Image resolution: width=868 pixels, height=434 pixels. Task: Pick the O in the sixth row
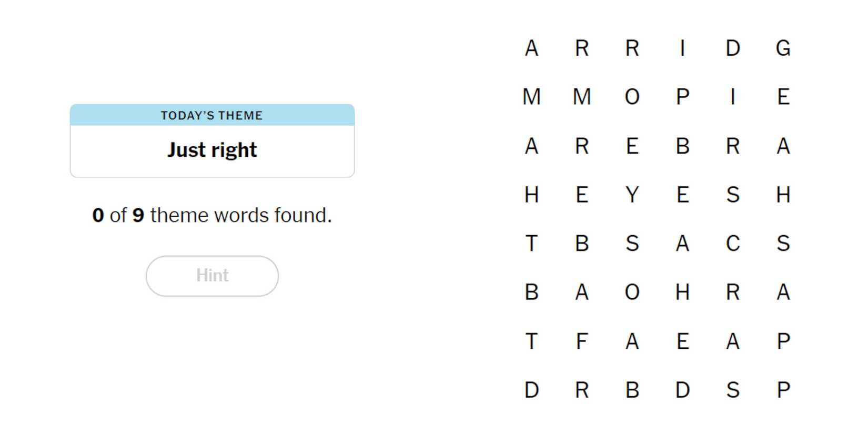coord(632,292)
